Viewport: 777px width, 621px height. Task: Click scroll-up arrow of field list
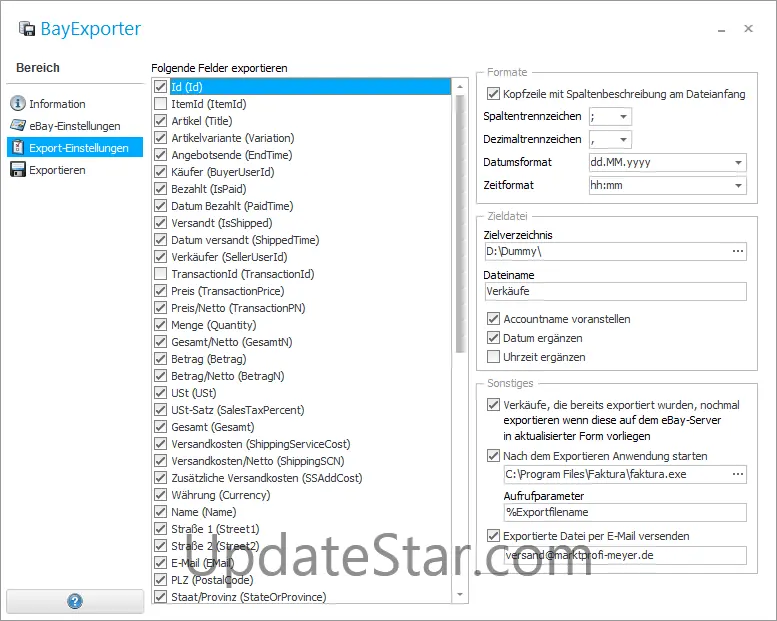click(460, 86)
